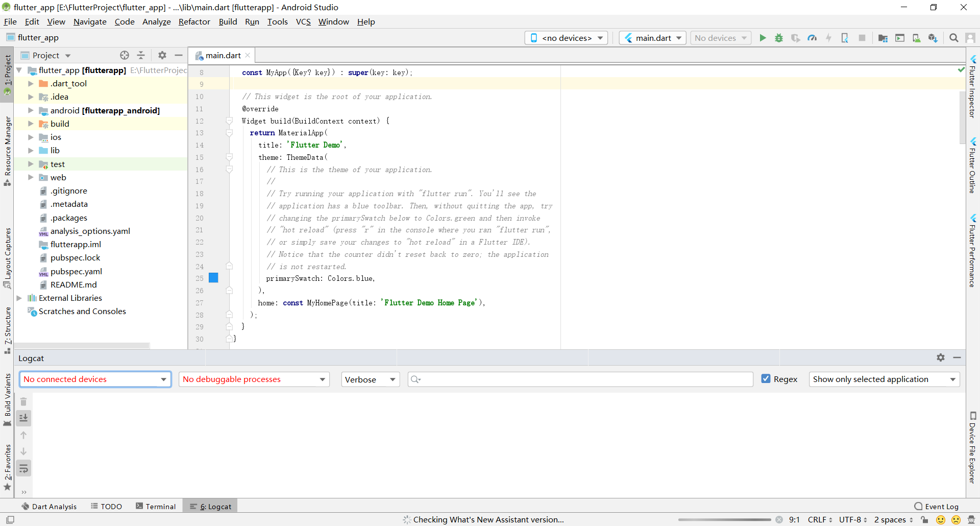
Task: Hide the Project panel with minus icon
Action: 179,55
